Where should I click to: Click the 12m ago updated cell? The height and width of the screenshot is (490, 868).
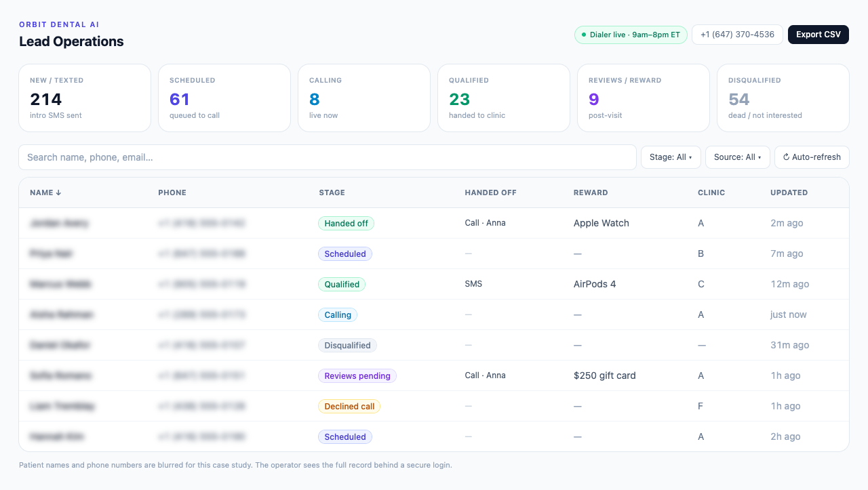click(x=790, y=284)
